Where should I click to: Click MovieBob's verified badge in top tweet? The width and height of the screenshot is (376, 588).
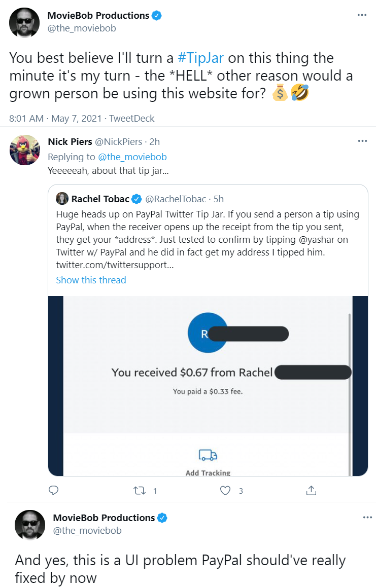(x=156, y=15)
